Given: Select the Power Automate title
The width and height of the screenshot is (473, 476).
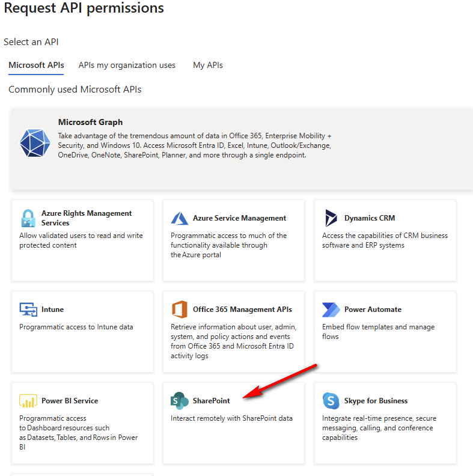Looking at the screenshot, I should [373, 310].
